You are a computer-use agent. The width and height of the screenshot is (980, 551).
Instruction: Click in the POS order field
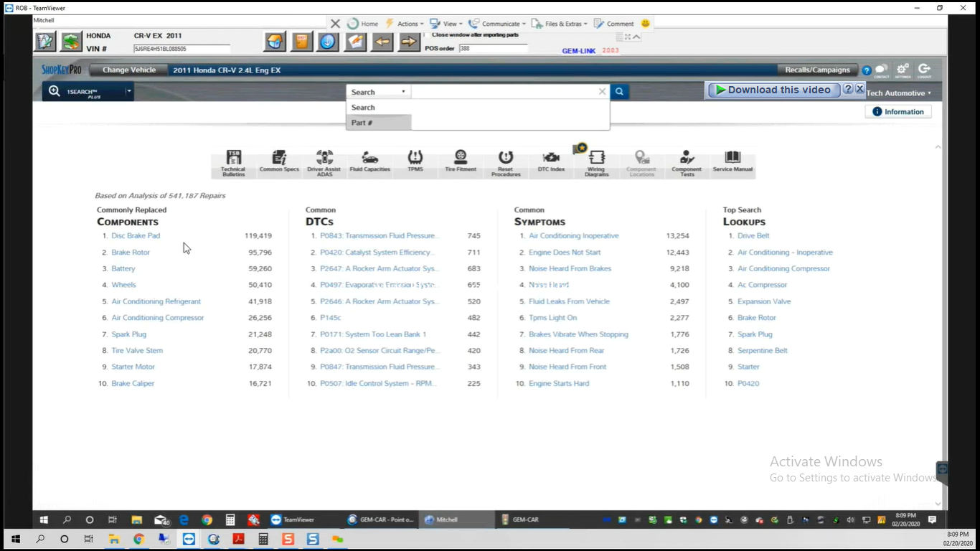(x=493, y=49)
